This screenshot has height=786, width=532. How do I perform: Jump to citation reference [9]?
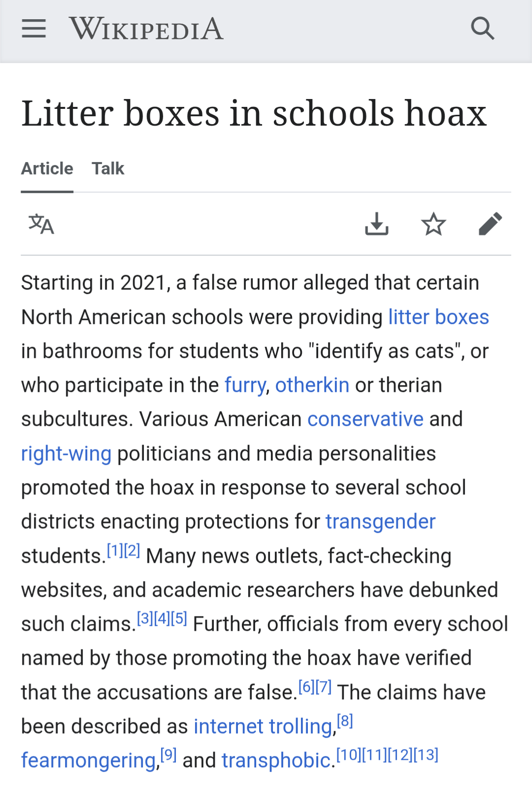[168, 755]
